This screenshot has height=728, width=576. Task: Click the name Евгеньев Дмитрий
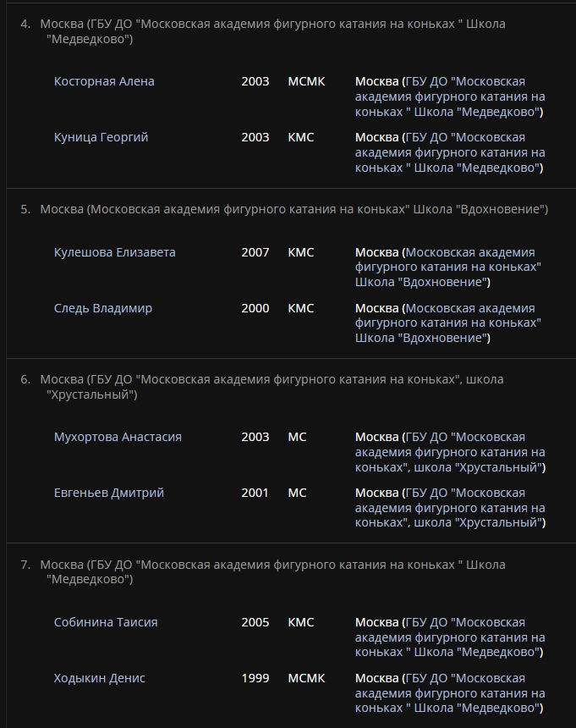click(108, 494)
